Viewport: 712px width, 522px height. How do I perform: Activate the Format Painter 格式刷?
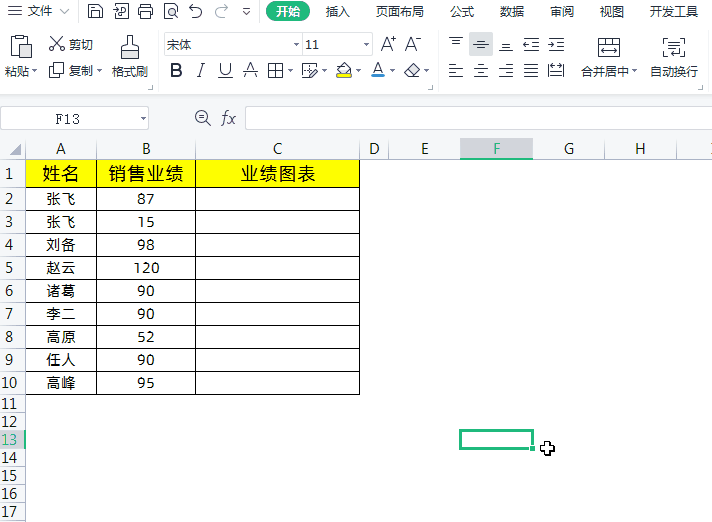129,56
